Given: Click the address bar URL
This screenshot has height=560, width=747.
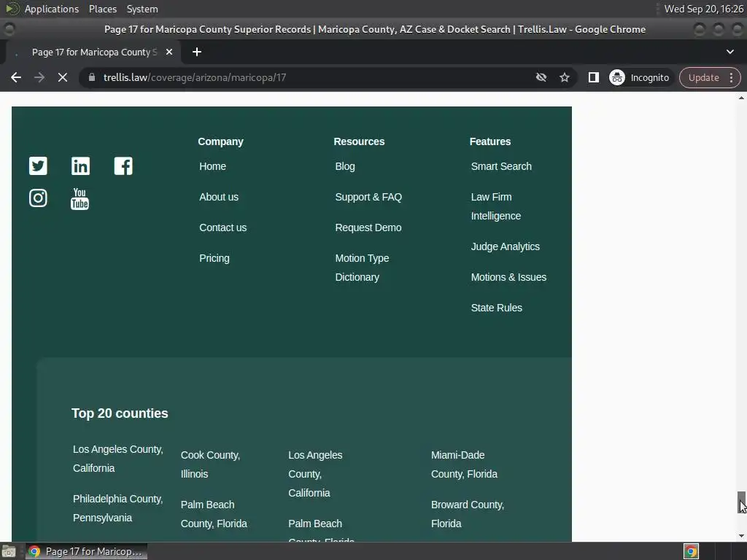Looking at the screenshot, I should [x=195, y=77].
